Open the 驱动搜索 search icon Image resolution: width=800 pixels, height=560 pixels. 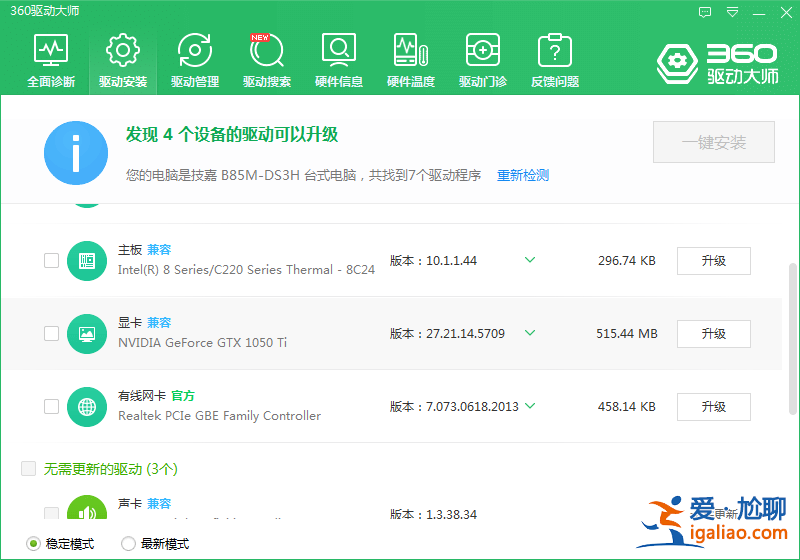point(266,50)
